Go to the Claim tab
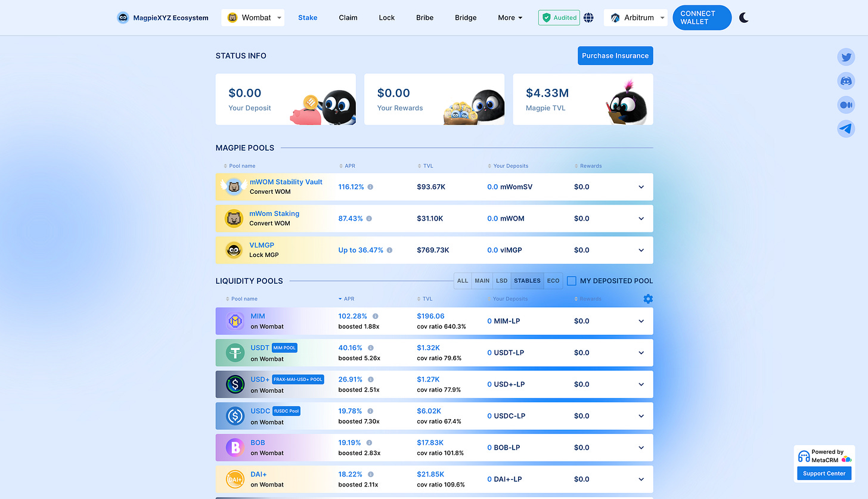This screenshot has height=499, width=868. pos(348,18)
